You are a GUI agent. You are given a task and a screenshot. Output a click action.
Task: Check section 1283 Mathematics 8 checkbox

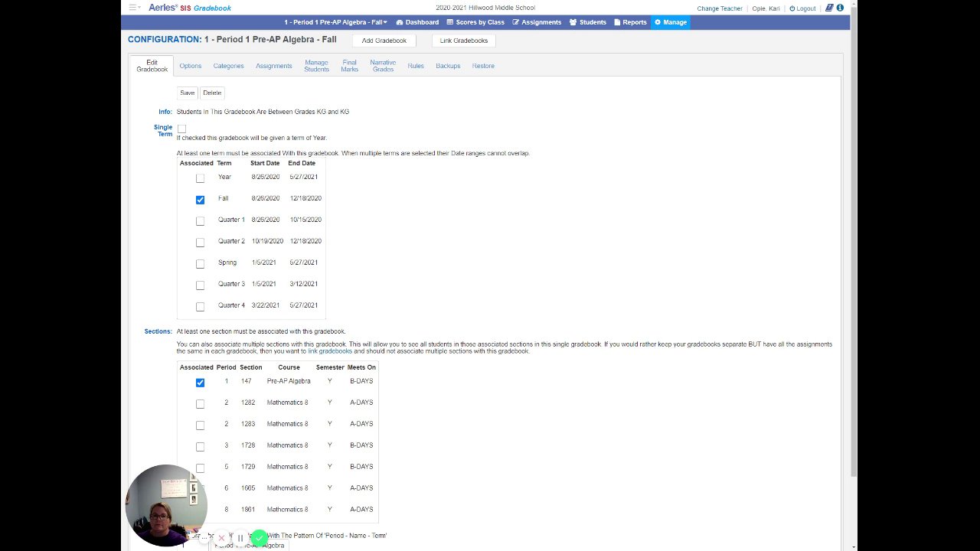200,425
